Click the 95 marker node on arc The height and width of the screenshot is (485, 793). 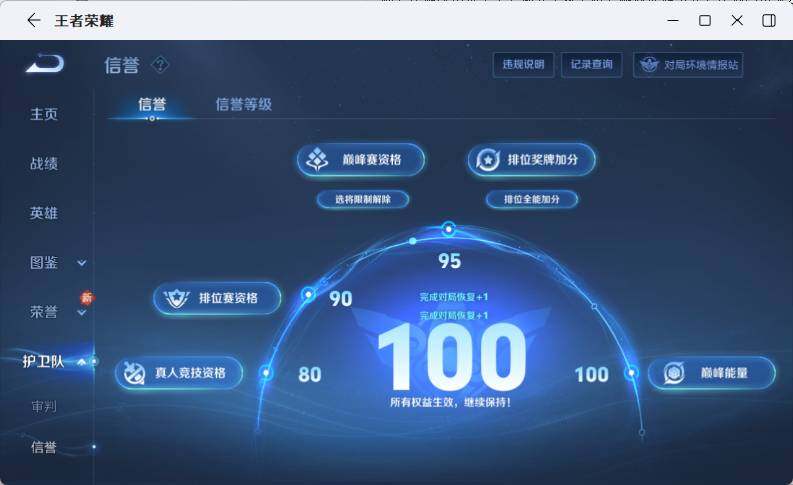pos(449,229)
